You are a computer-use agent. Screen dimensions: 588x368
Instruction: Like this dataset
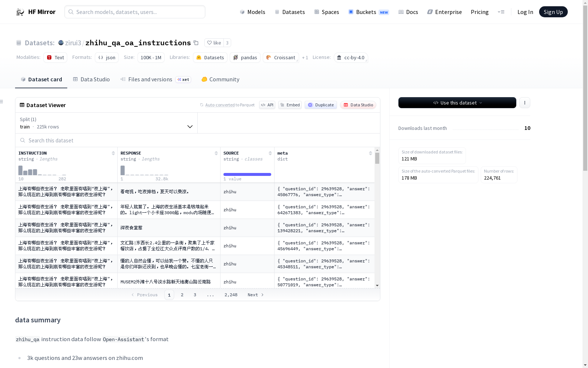(214, 43)
